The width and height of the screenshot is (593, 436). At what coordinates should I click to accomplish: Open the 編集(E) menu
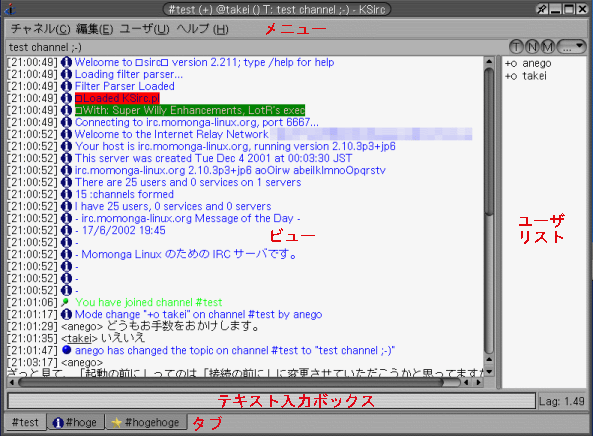95,29
